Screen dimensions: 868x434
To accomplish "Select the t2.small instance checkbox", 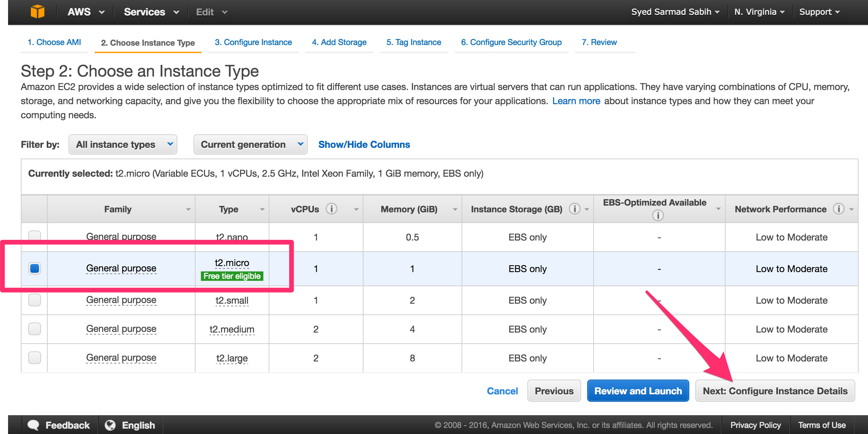I will click(34, 300).
